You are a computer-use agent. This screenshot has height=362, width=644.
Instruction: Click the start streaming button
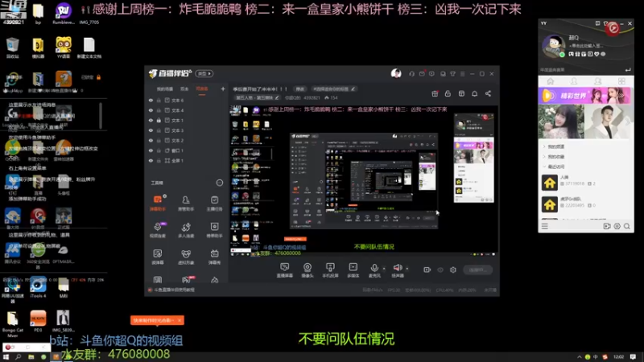coord(477,269)
